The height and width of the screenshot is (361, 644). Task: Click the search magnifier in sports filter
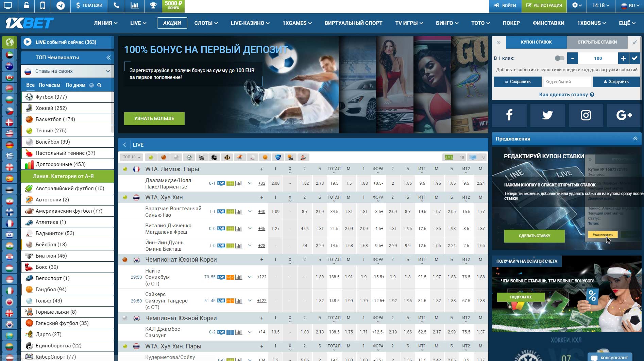tap(99, 85)
